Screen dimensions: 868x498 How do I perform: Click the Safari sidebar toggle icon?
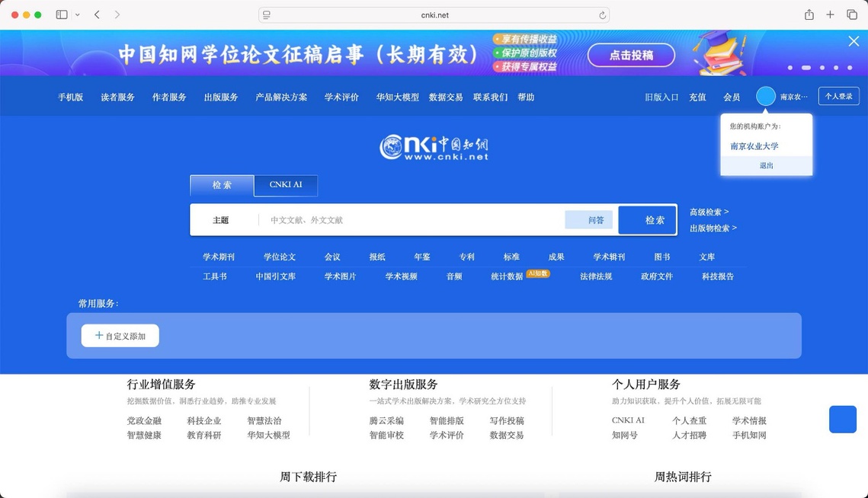[62, 14]
